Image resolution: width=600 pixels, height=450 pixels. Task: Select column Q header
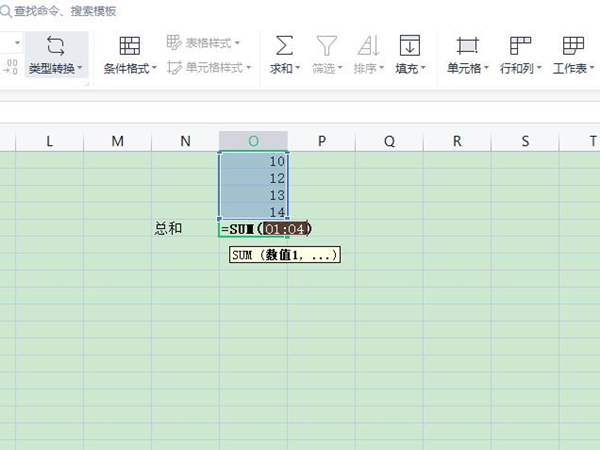coord(389,141)
